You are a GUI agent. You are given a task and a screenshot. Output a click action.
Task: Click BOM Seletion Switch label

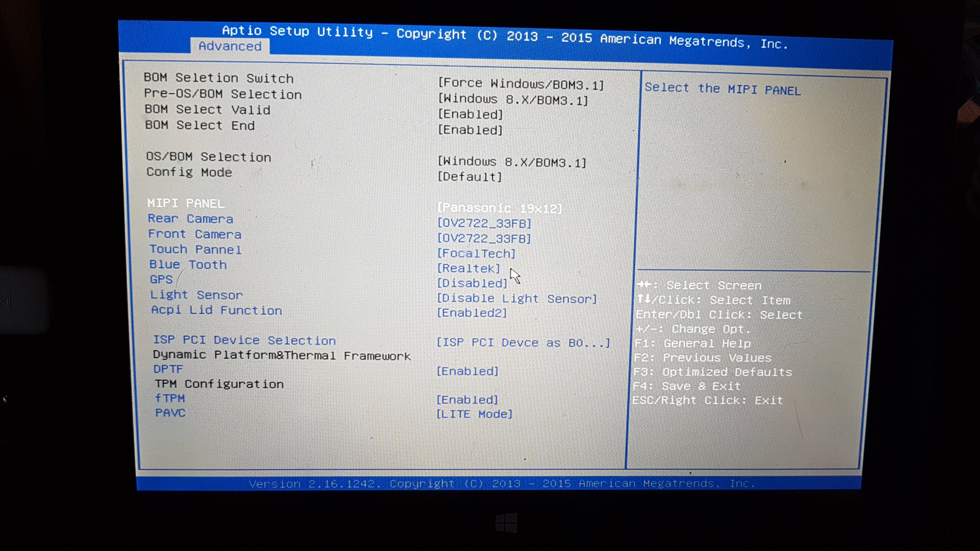(x=219, y=78)
